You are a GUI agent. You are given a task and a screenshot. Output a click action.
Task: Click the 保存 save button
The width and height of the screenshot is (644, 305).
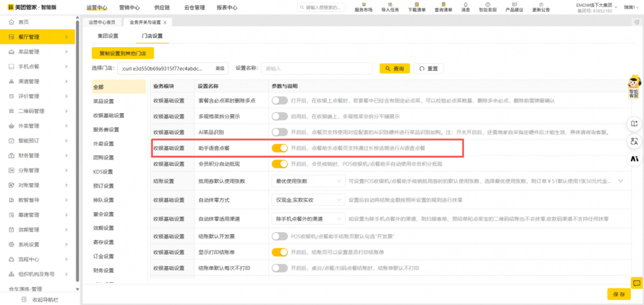click(618, 294)
